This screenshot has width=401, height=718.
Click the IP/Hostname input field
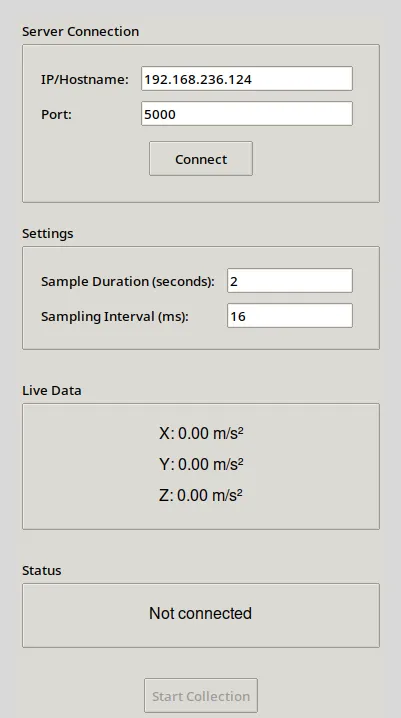tap(247, 79)
